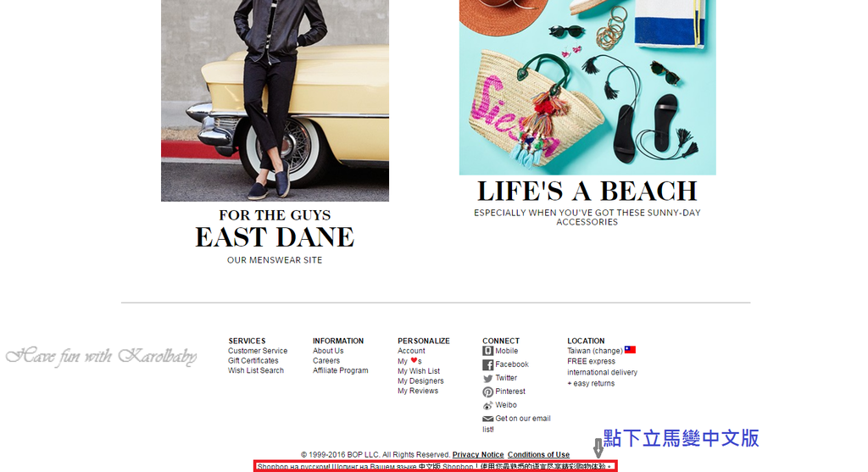
Task: Click the Pinterest logo icon
Action: (487, 391)
